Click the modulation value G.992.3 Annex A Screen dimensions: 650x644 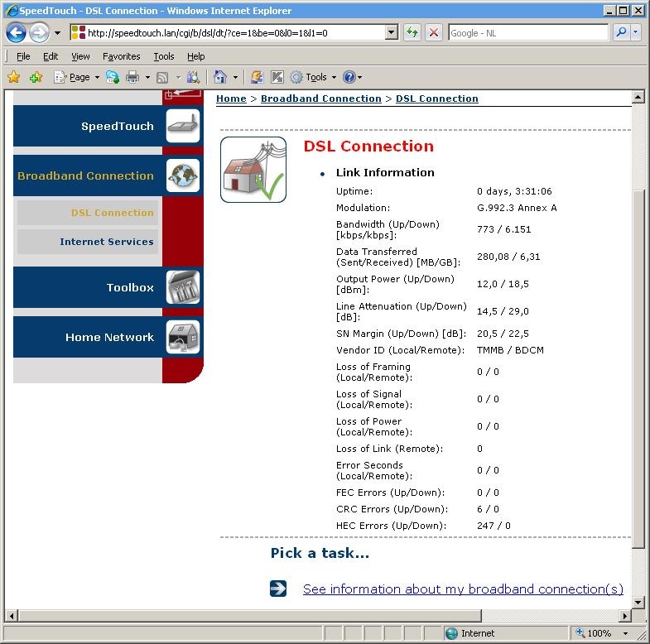click(x=517, y=208)
